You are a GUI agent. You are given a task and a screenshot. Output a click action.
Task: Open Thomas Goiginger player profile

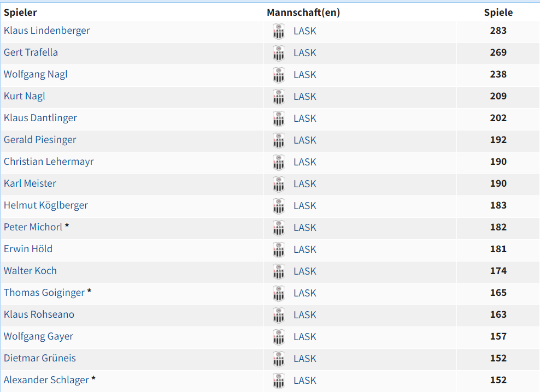pyautogui.click(x=44, y=293)
